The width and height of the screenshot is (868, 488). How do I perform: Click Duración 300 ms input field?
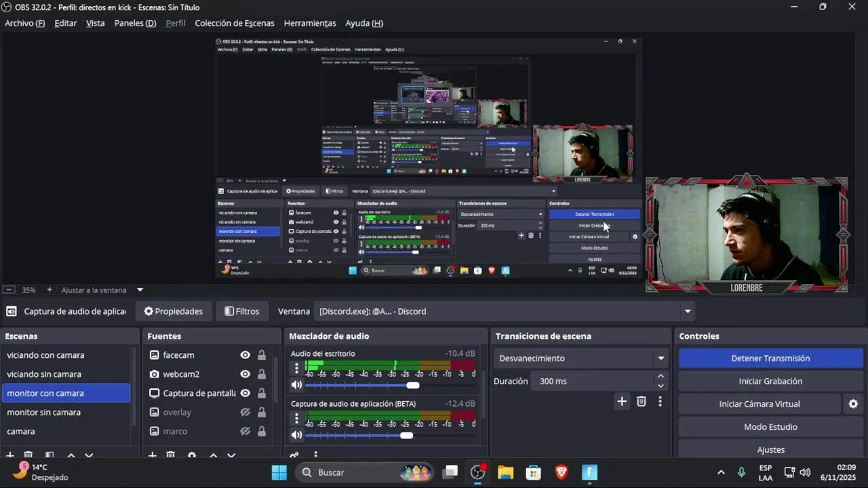(x=593, y=382)
